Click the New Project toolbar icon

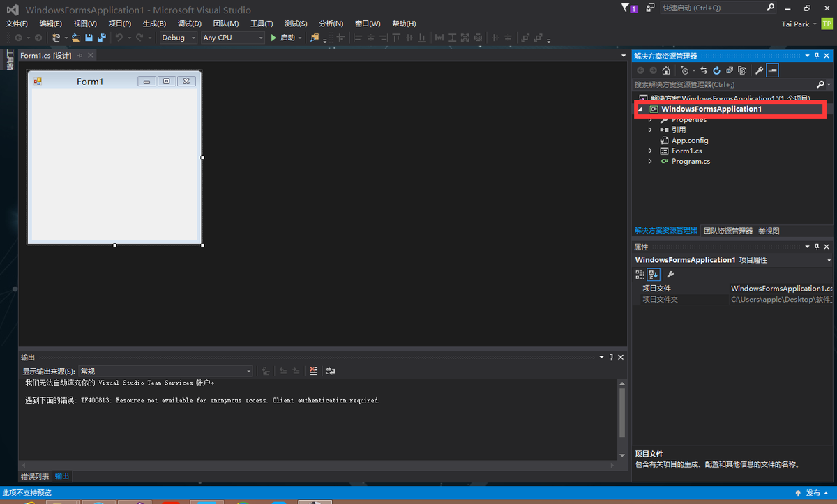pos(56,38)
